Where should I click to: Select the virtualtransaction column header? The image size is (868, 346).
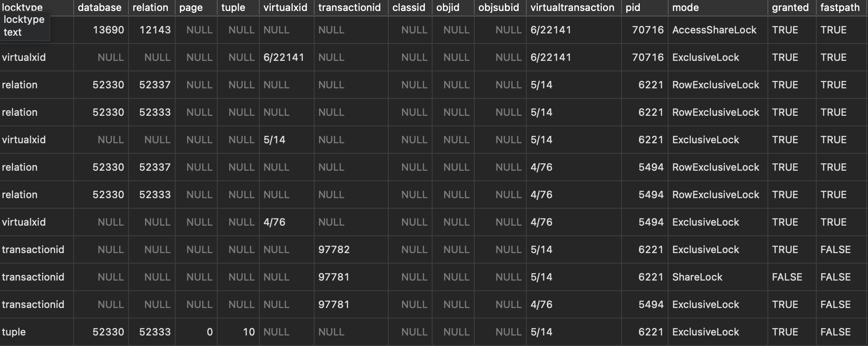click(572, 7)
